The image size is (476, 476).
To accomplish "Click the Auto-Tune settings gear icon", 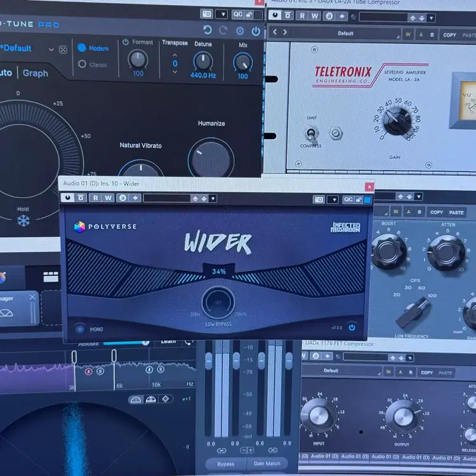I will (240, 30).
